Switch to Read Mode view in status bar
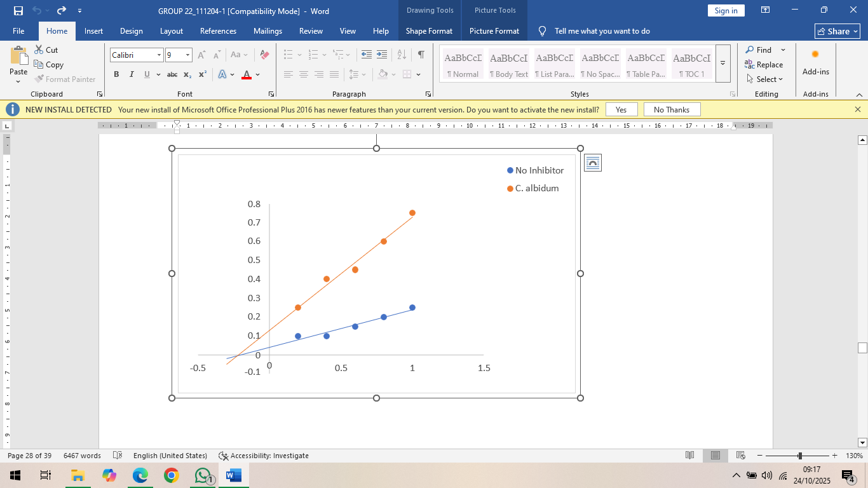This screenshot has height=488, width=868. tap(690, 456)
